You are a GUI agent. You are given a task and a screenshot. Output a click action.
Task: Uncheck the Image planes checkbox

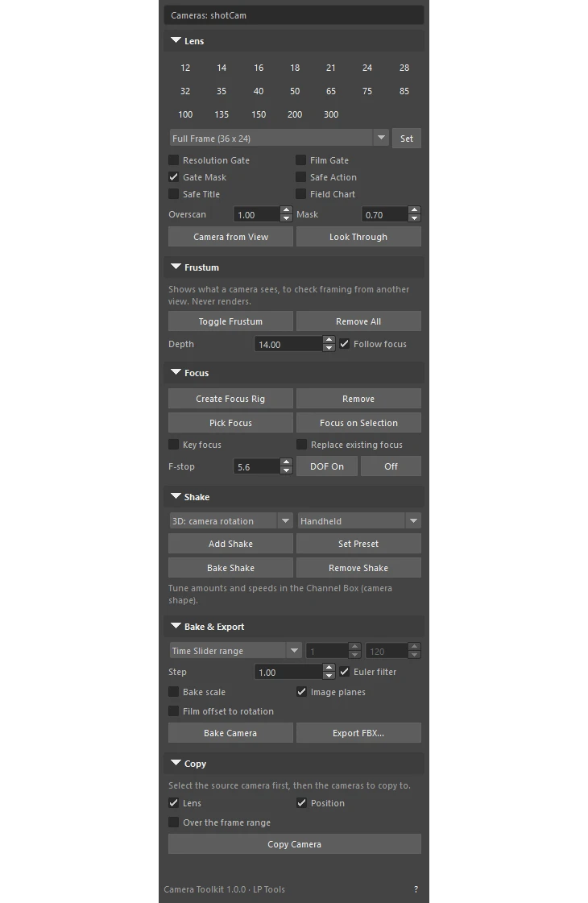tap(301, 692)
